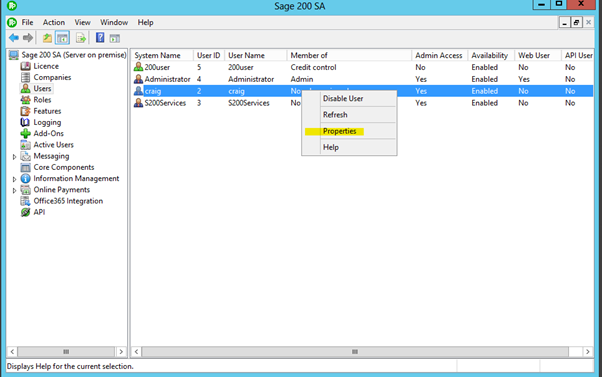Select the Features node icon
The image size is (602, 377).
[x=25, y=111]
